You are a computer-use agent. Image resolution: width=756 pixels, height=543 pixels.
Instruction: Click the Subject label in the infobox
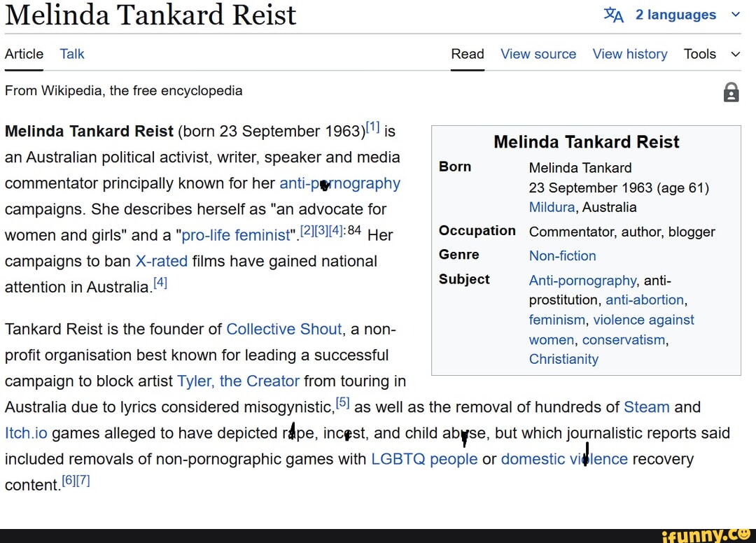coord(464,279)
